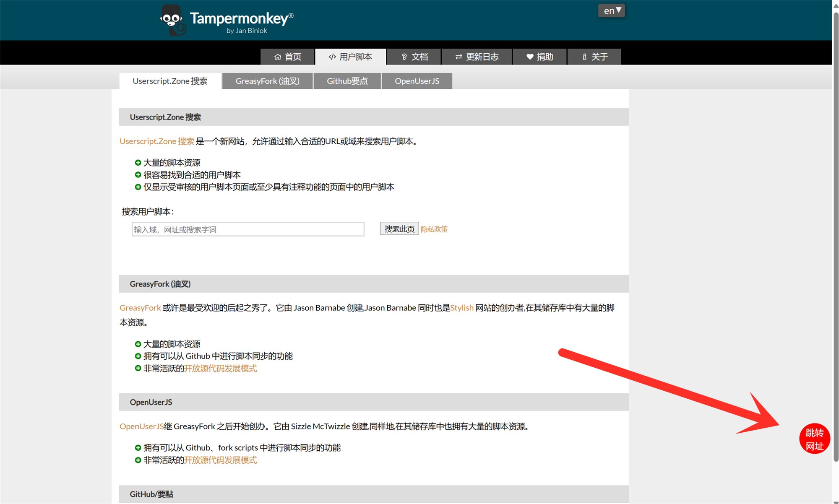Open the en language dropdown
839x504 pixels.
[611, 10]
